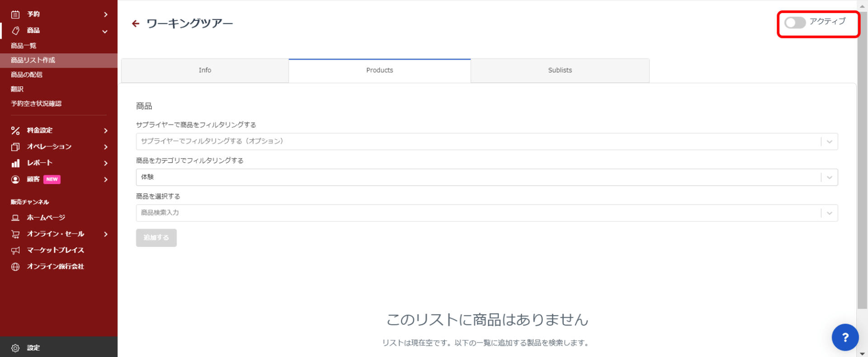Screen dimensions: 868x357
Task: Click the 設定 gear icon
Action: point(15,348)
